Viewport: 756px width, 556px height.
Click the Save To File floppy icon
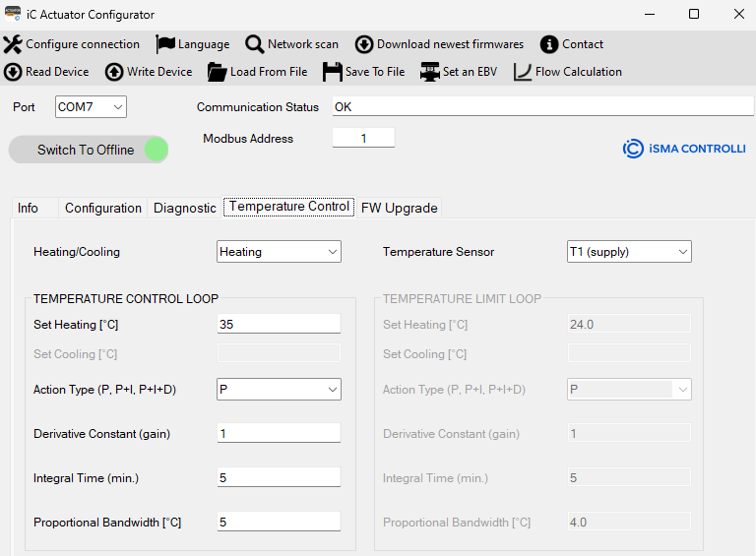(332, 72)
